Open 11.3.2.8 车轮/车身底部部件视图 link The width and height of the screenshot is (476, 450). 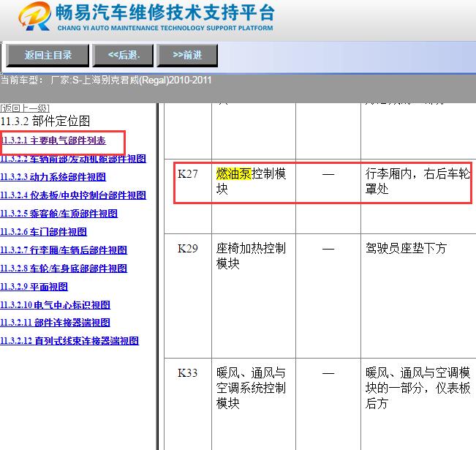64,269
